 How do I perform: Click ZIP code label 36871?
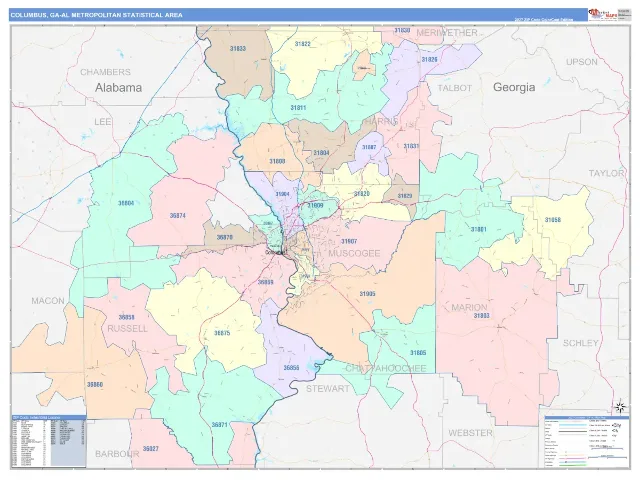(x=219, y=425)
